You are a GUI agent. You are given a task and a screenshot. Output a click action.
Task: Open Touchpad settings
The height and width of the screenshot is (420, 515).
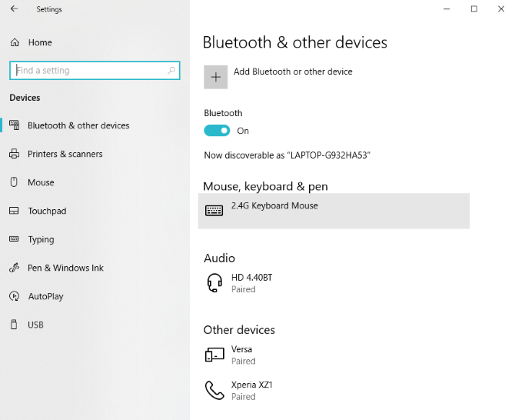tap(47, 211)
